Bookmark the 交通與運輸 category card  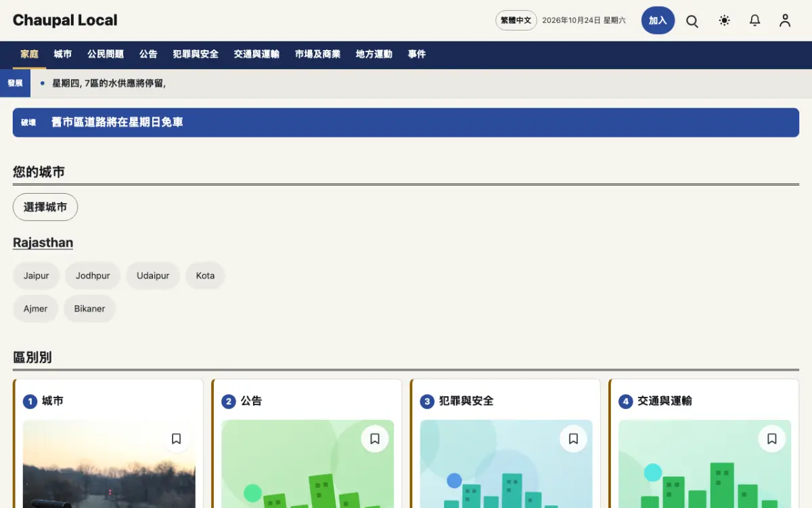772,439
